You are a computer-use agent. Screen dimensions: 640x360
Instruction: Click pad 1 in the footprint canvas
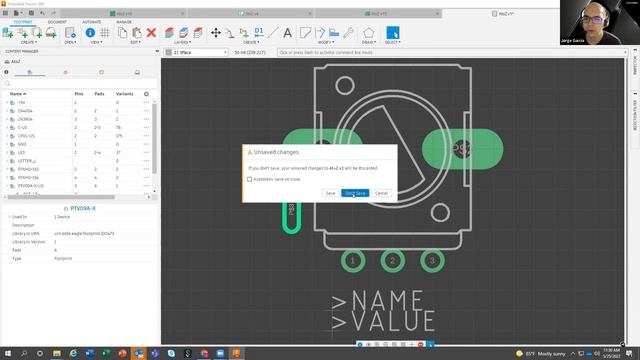pos(353,260)
